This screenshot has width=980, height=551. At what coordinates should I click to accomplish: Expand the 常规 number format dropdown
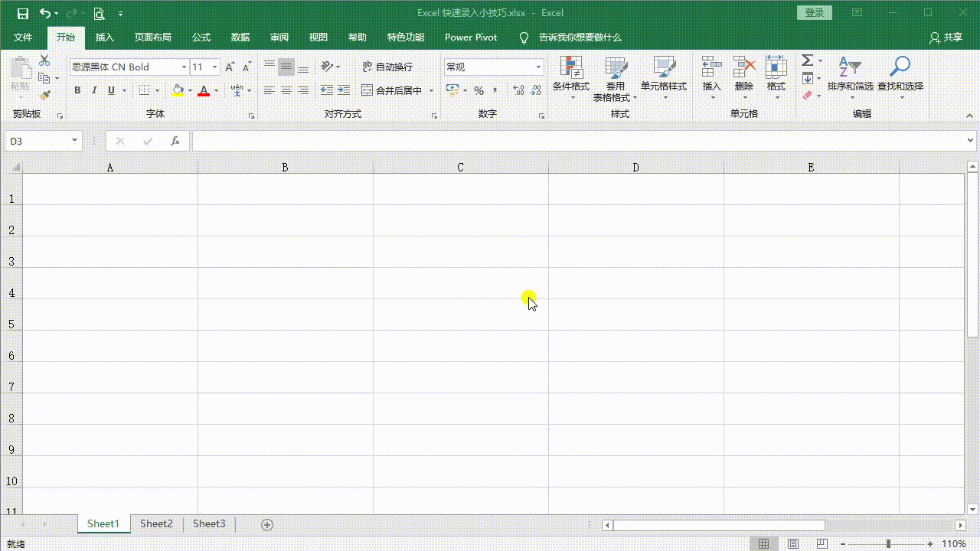point(537,67)
